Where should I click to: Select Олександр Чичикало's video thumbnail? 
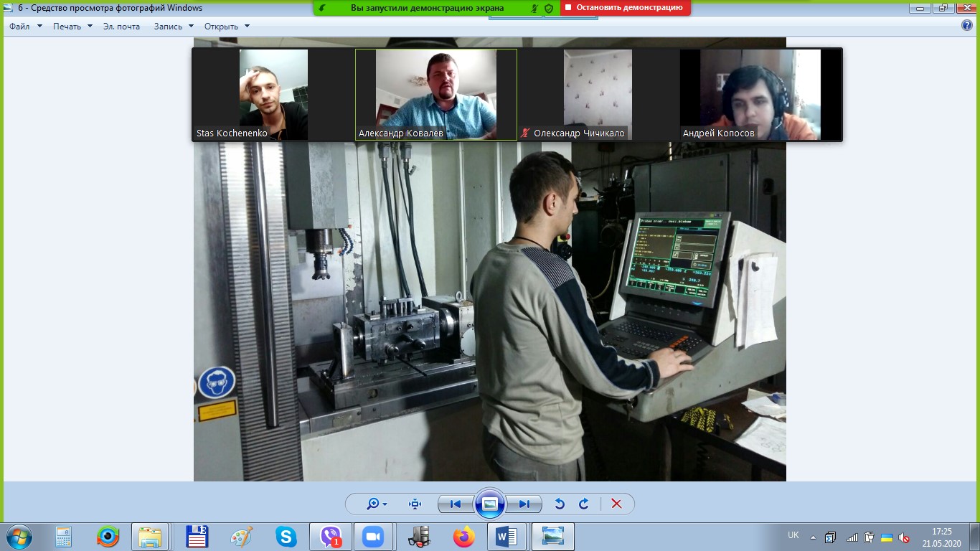598,95
